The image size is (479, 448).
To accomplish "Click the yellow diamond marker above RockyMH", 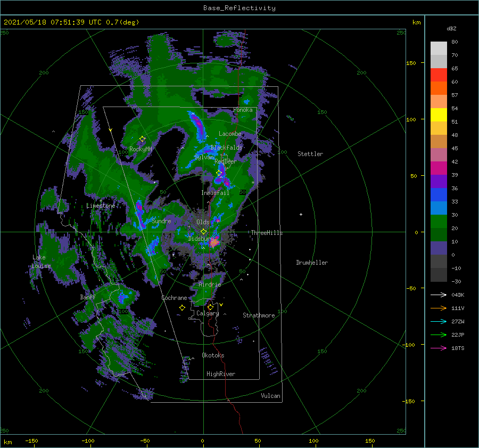I will [x=142, y=139].
